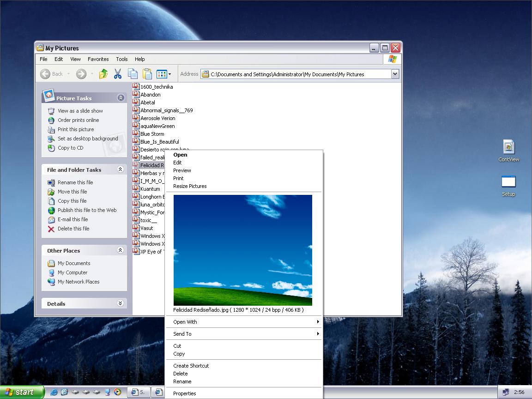The image size is (532, 399).
Task: Choose Cut in the context menu
Action: coord(243,346)
